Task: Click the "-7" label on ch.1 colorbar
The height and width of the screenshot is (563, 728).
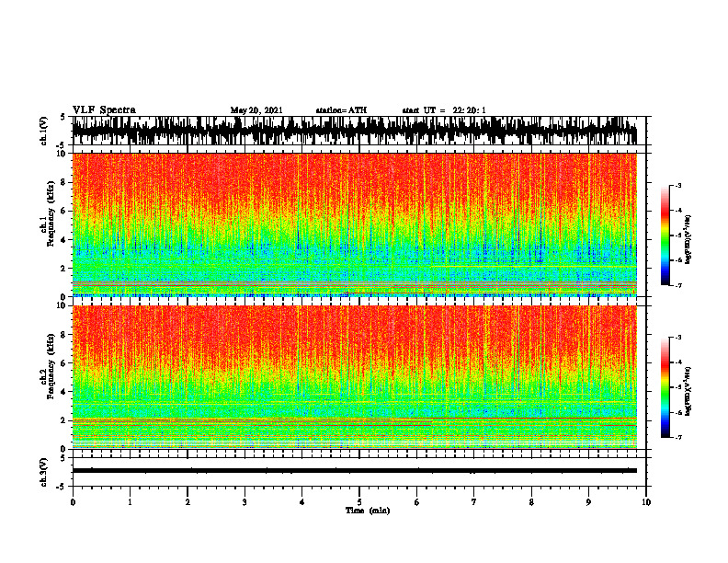Action: 678,285
